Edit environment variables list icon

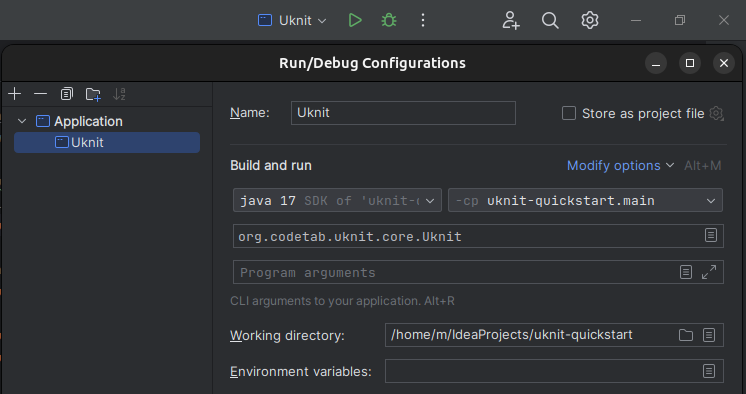pos(709,371)
